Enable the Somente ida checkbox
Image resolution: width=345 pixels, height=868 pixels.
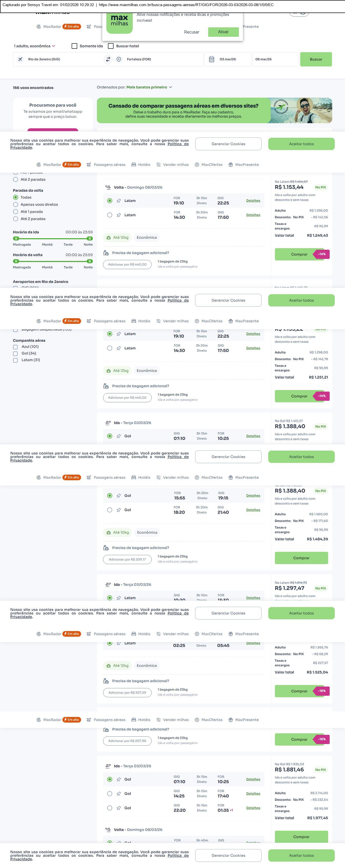[74, 46]
